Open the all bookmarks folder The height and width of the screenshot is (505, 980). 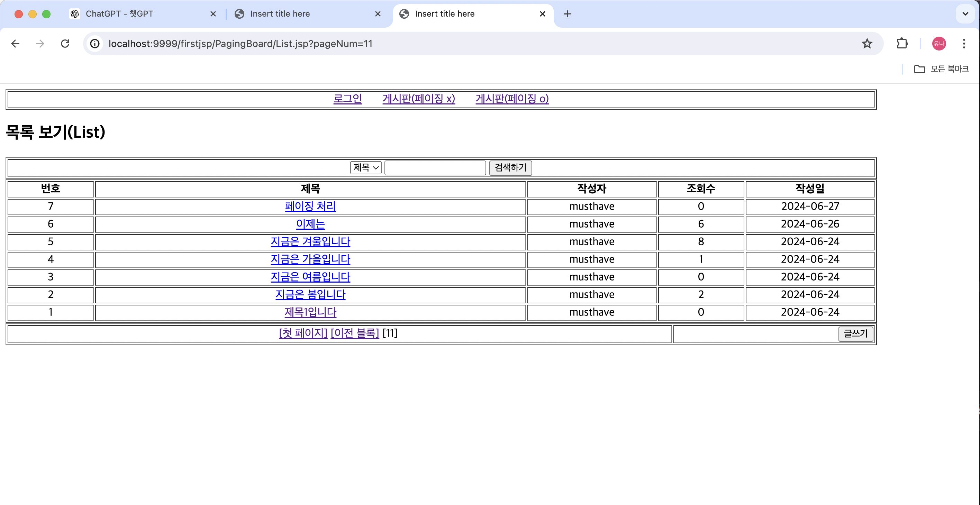click(941, 69)
